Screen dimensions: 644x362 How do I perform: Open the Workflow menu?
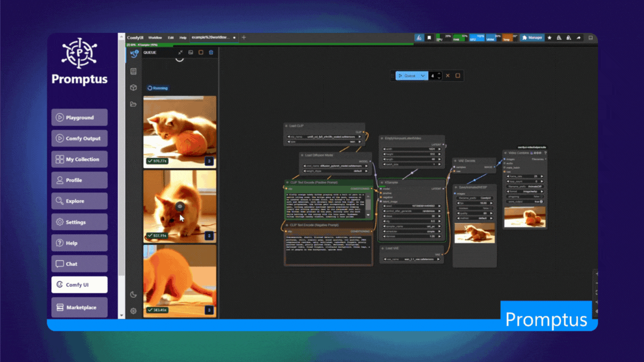point(155,38)
